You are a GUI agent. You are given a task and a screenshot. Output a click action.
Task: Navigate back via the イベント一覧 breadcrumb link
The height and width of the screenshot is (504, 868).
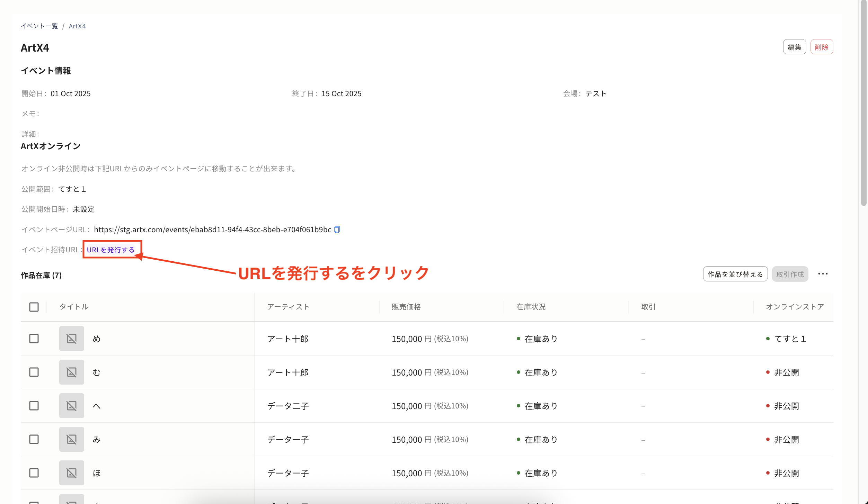(39, 26)
